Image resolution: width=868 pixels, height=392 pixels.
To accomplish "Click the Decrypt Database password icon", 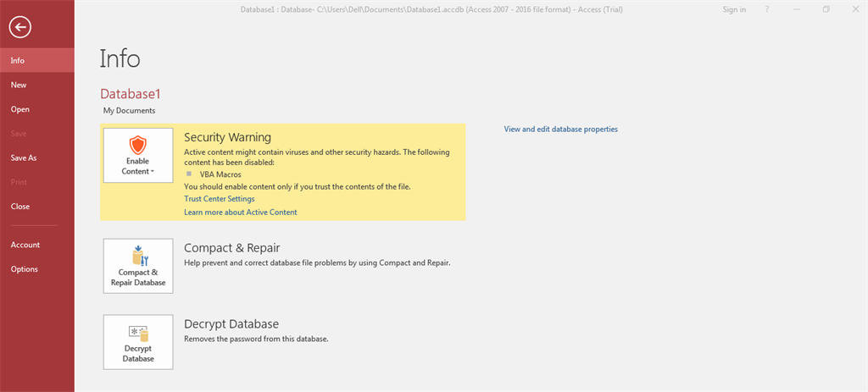I will 137,332.
